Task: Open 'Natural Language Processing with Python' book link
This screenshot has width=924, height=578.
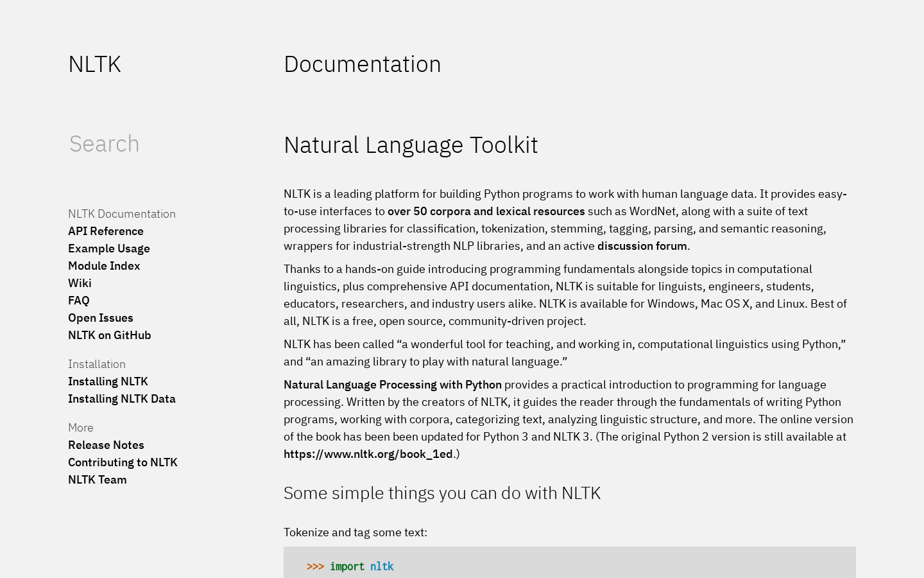Action: pos(393,385)
